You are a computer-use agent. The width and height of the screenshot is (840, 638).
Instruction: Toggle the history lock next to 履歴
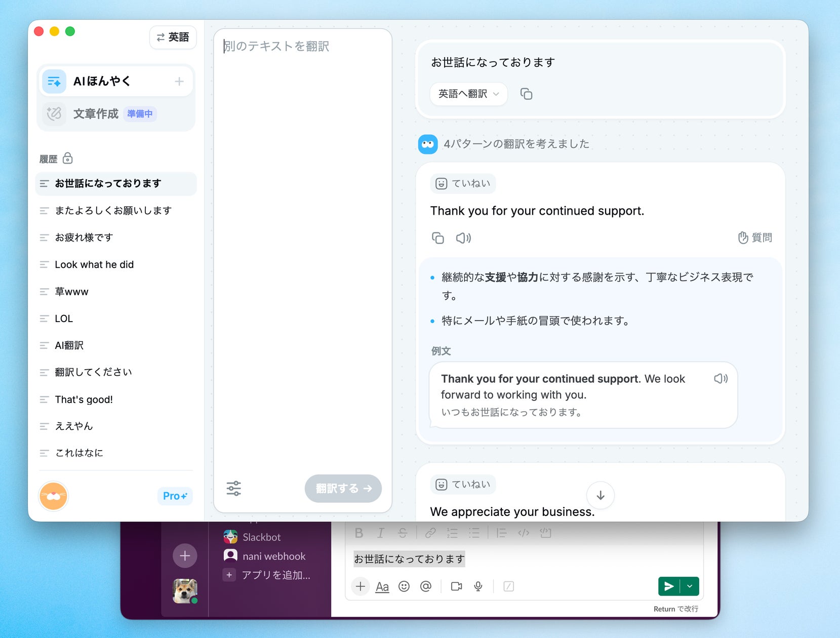pos(68,158)
